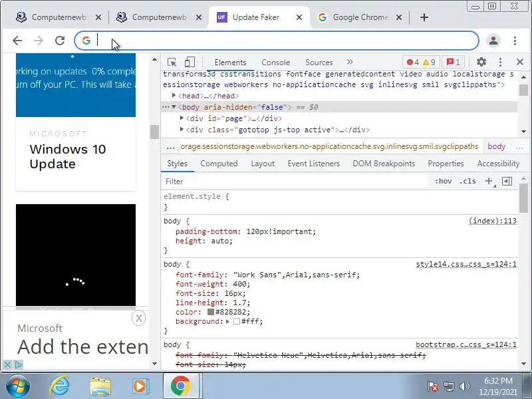Viewport: 532px width, 399px height.
Task: Toggle the device toolbar icon
Action: click(x=190, y=62)
